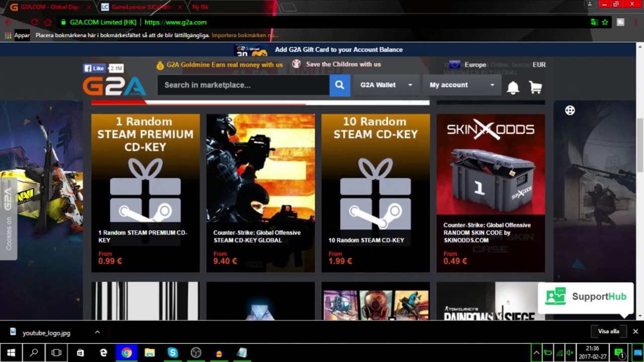
Task: Expand the G2A Wallet dropdown
Action: click(386, 85)
